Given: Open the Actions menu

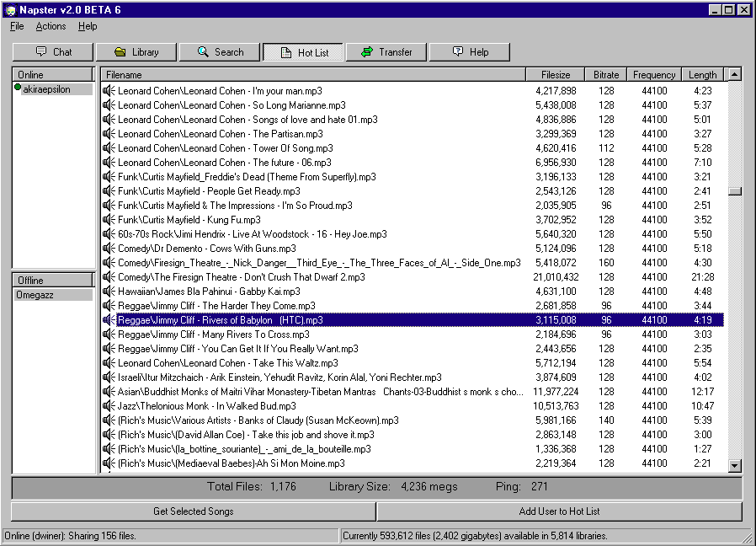Looking at the screenshot, I should pyautogui.click(x=51, y=26).
